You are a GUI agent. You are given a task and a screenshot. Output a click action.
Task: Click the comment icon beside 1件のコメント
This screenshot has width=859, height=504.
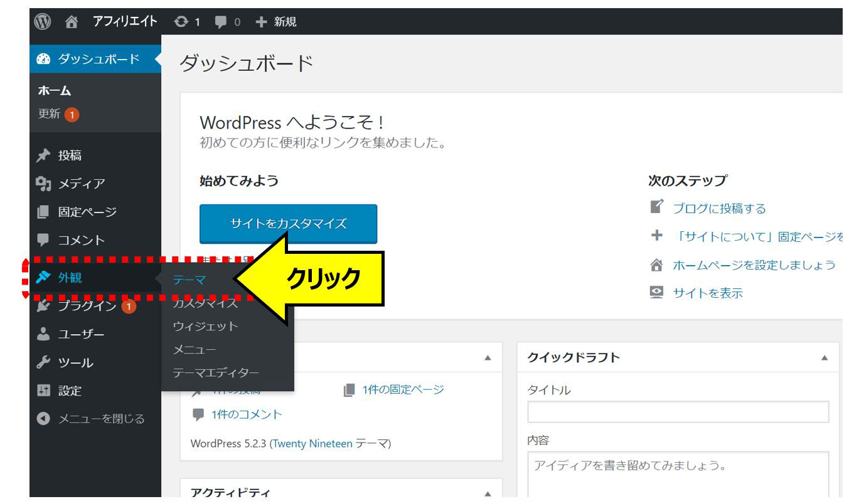click(198, 414)
